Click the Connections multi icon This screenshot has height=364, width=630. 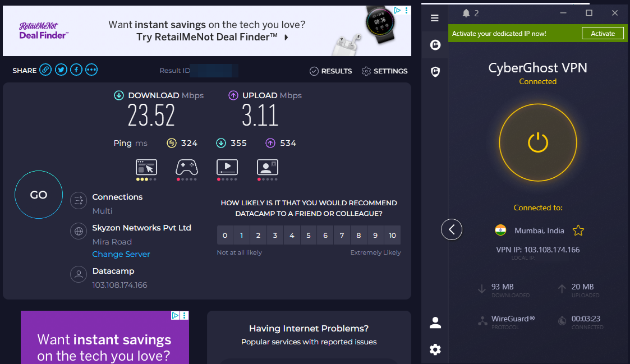(79, 200)
